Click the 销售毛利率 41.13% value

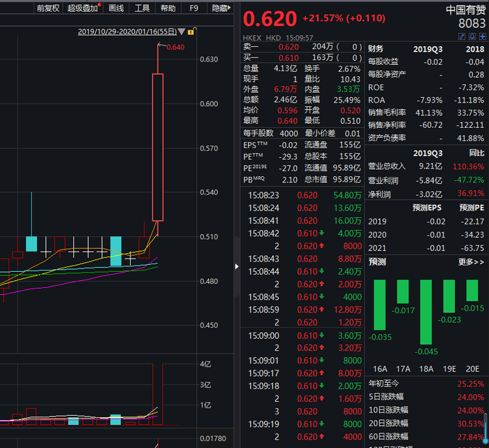point(429,113)
